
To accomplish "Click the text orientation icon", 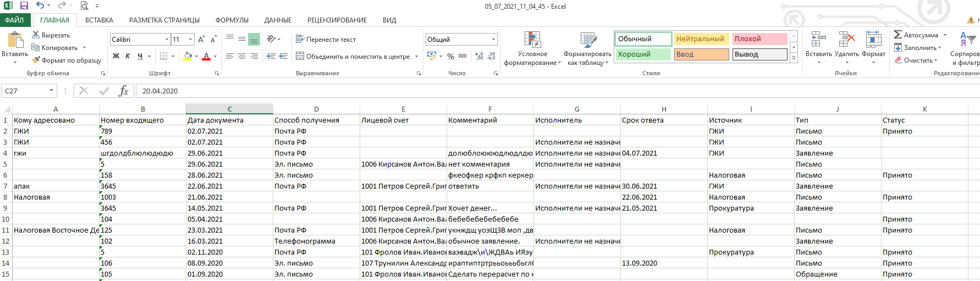I will click(271, 39).
